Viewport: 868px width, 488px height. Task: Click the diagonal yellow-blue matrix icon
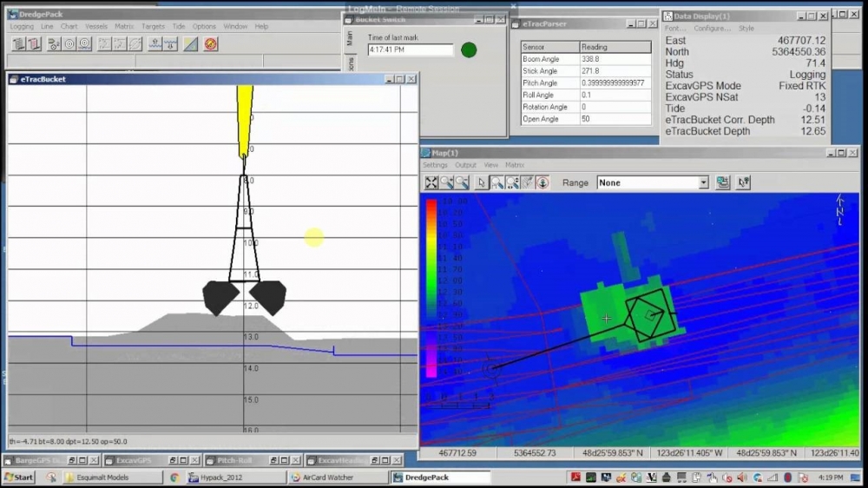click(190, 43)
